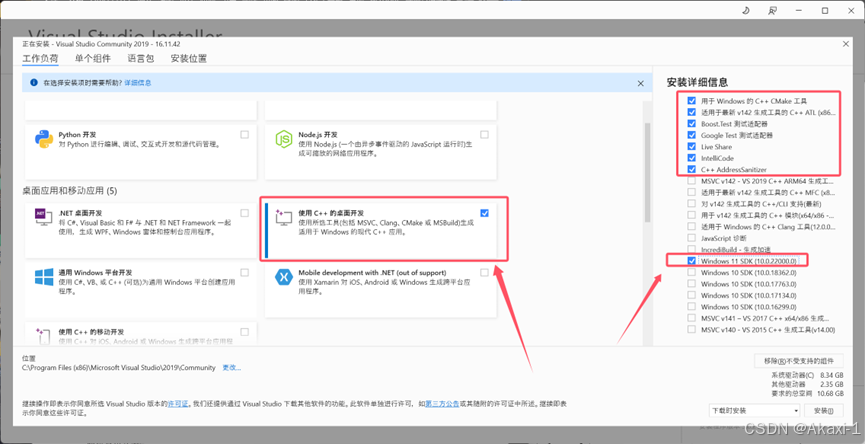Check Windows 10 SDK (10.0.18362.0)
This screenshot has width=865, height=444.
click(692, 272)
